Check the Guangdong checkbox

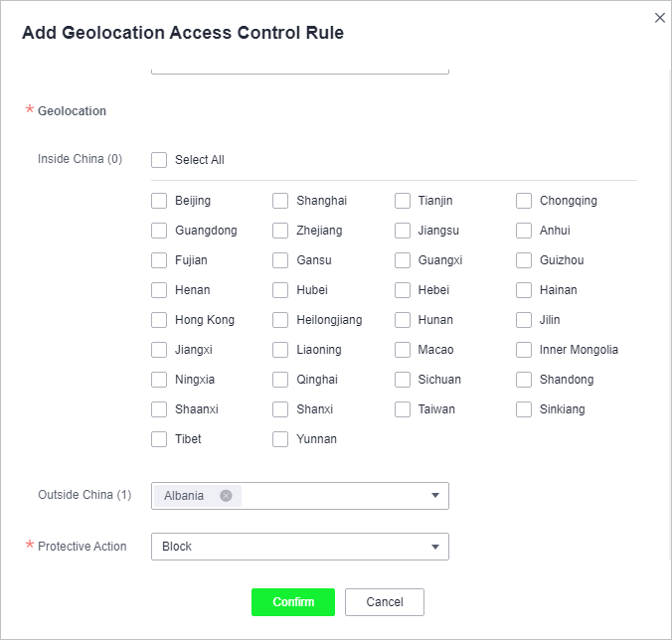[159, 231]
